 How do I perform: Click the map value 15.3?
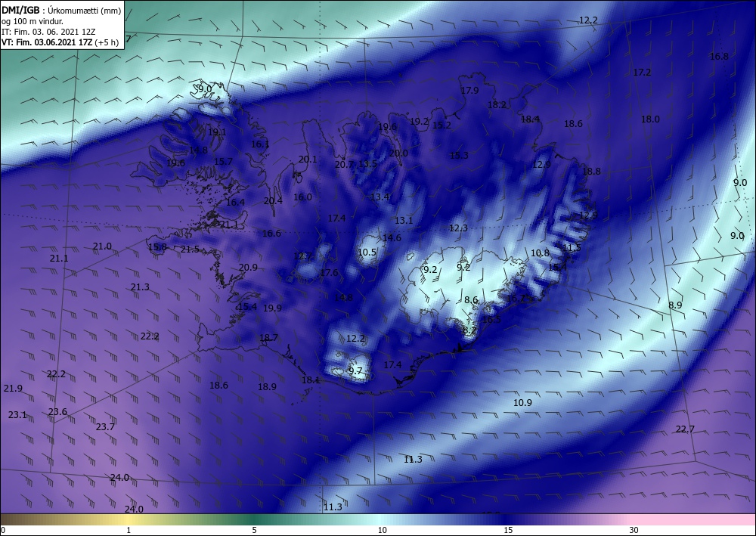pos(459,155)
